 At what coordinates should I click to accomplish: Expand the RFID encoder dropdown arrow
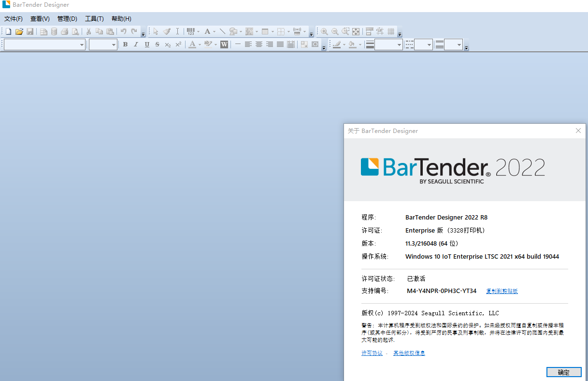(x=305, y=31)
